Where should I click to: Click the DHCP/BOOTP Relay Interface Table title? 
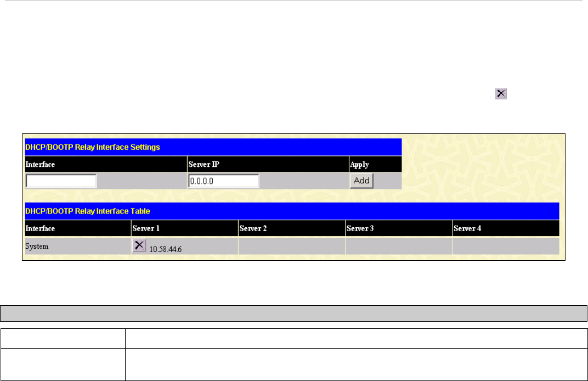pyautogui.click(x=87, y=211)
